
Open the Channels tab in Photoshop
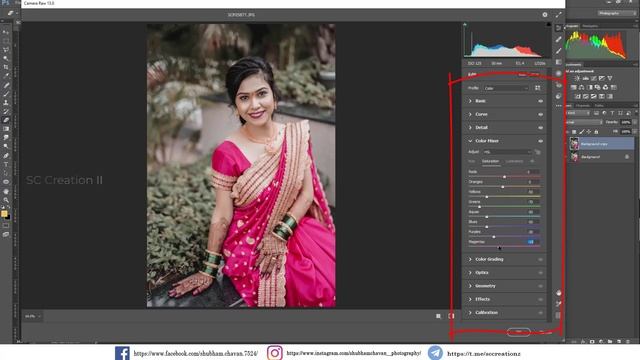click(582, 106)
